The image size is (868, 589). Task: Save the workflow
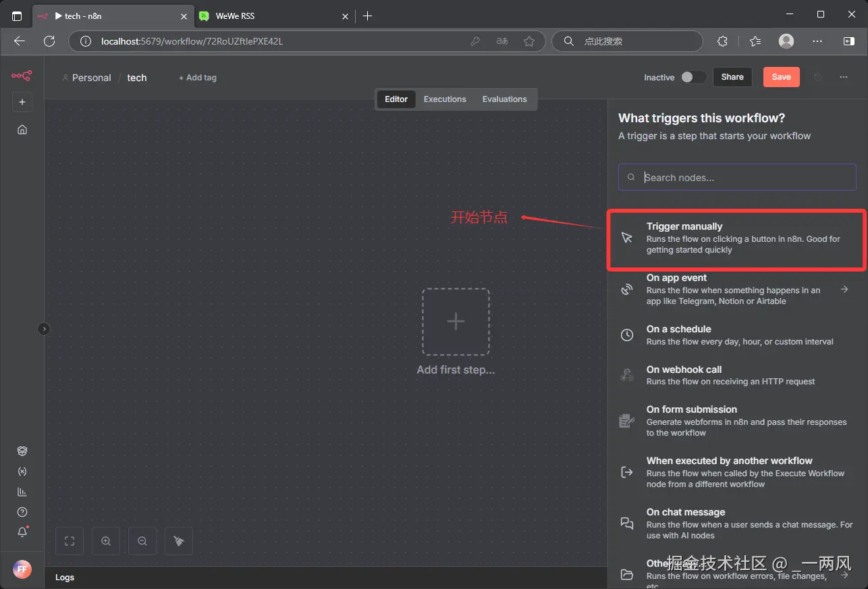(x=782, y=77)
